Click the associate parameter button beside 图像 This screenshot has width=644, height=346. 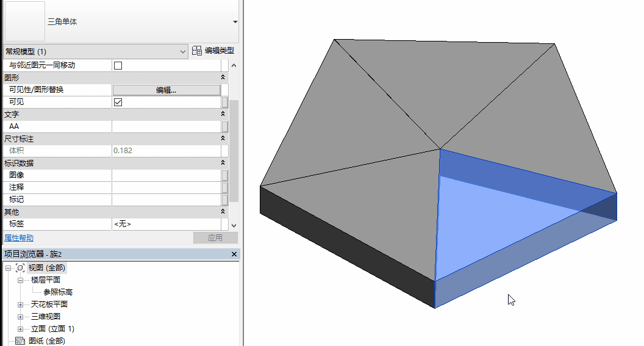tap(224, 176)
